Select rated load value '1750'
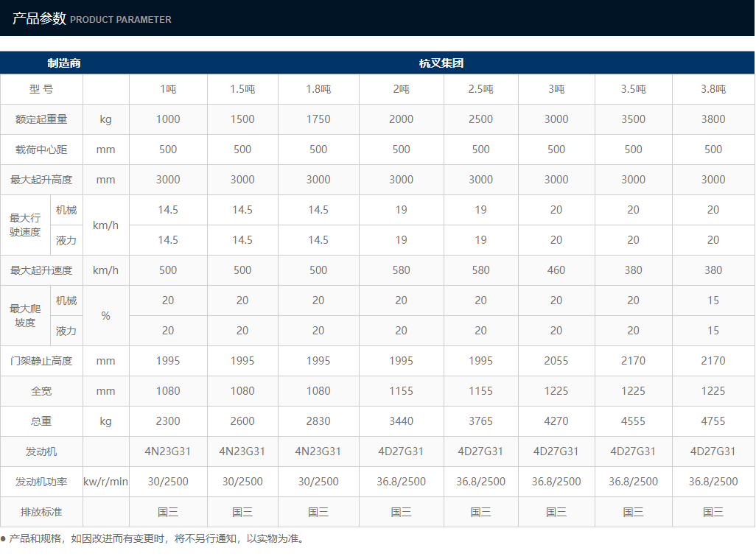The image size is (756, 559). 318,119
